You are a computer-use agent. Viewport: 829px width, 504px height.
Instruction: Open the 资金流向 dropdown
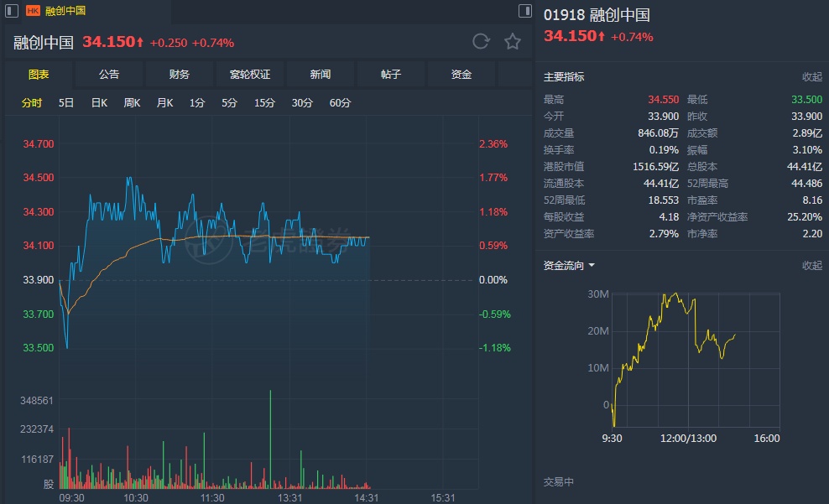(x=570, y=266)
